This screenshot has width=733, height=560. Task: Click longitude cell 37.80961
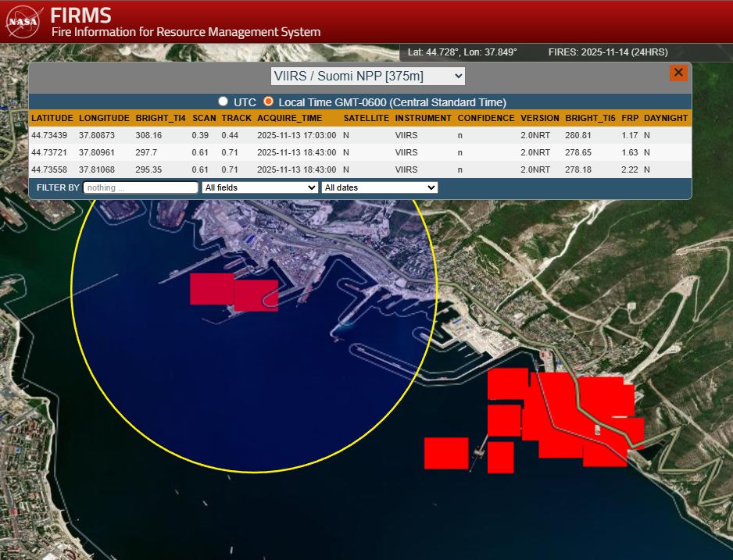pos(96,152)
